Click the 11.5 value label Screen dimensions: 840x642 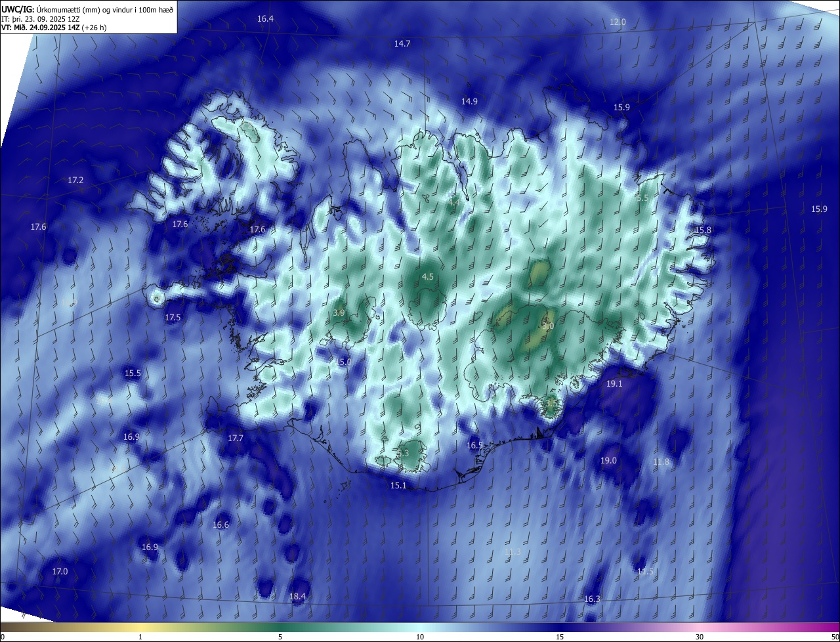click(x=646, y=572)
